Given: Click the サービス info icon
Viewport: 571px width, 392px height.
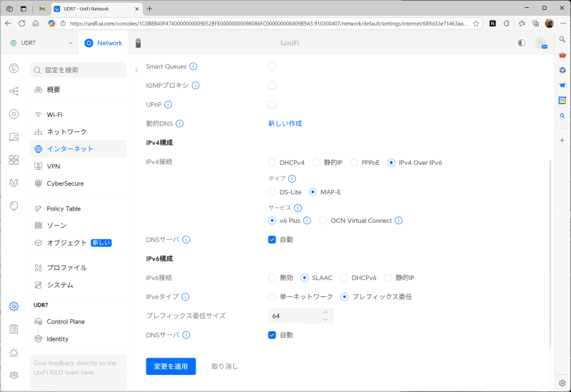Looking at the screenshot, I should point(298,208).
